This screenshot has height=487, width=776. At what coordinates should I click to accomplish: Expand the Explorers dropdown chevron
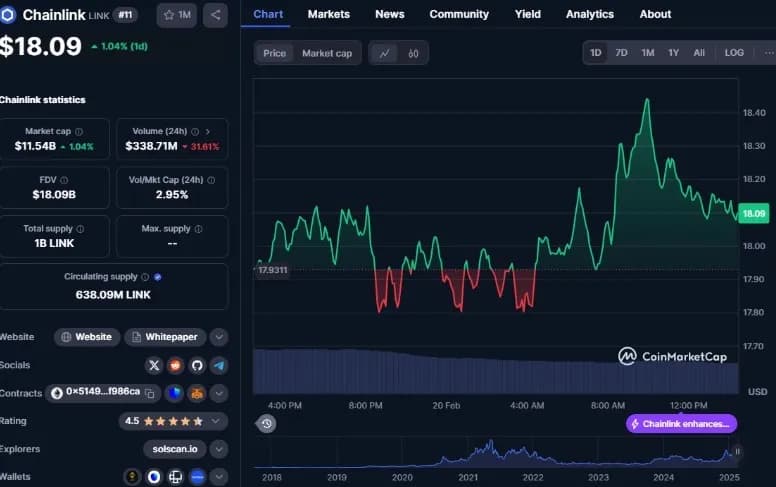point(218,449)
